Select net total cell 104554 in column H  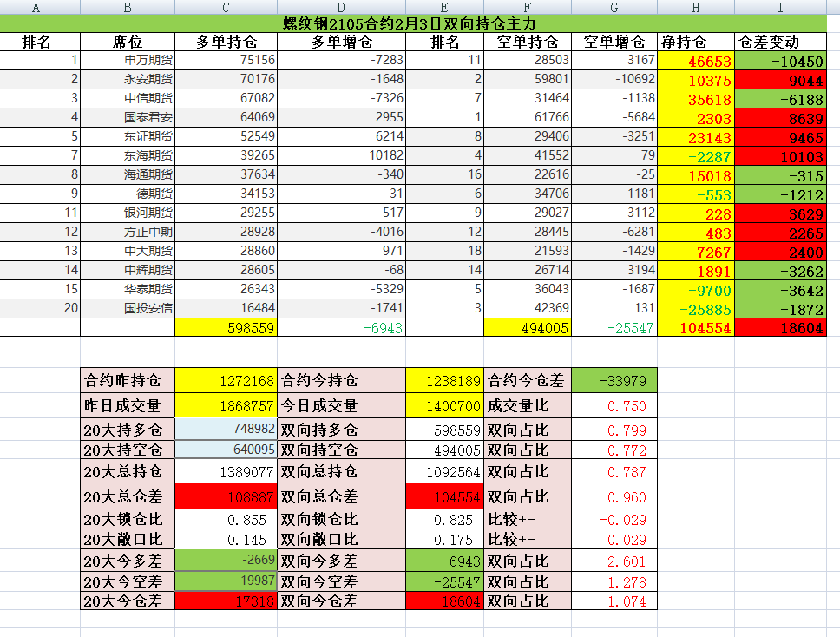pos(696,328)
